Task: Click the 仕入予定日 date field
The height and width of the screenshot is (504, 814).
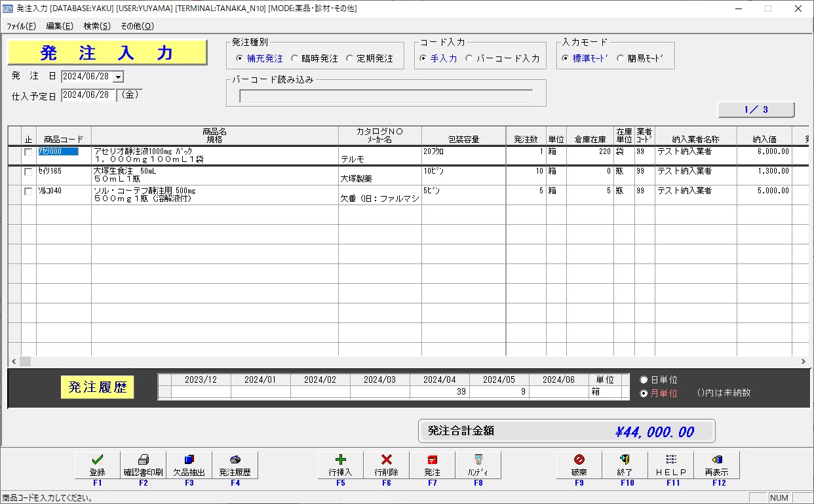Action: (x=88, y=95)
